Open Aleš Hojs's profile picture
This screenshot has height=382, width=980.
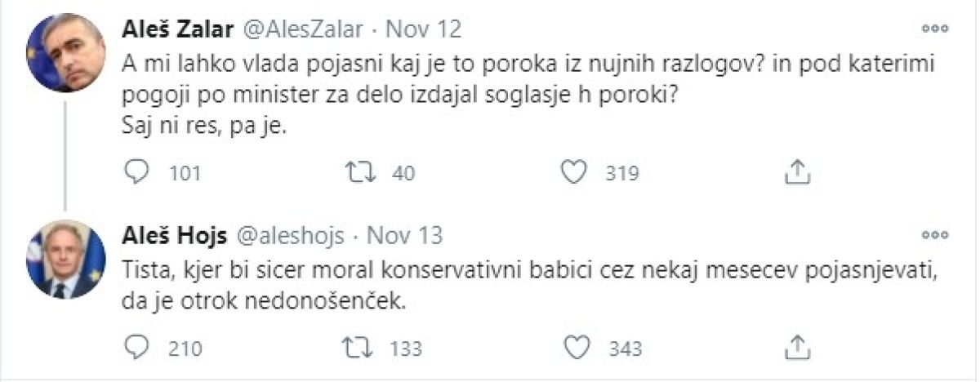pos(65,259)
